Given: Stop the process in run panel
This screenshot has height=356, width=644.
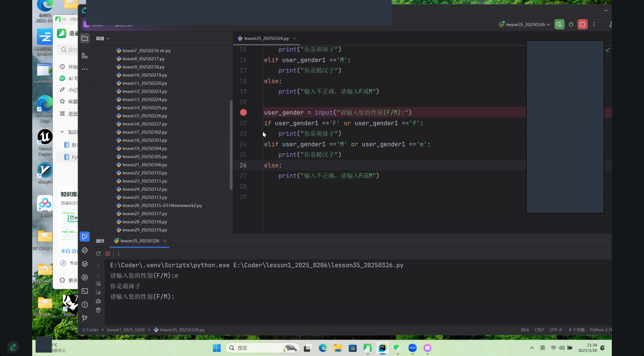Looking at the screenshot, I should (x=108, y=254).
